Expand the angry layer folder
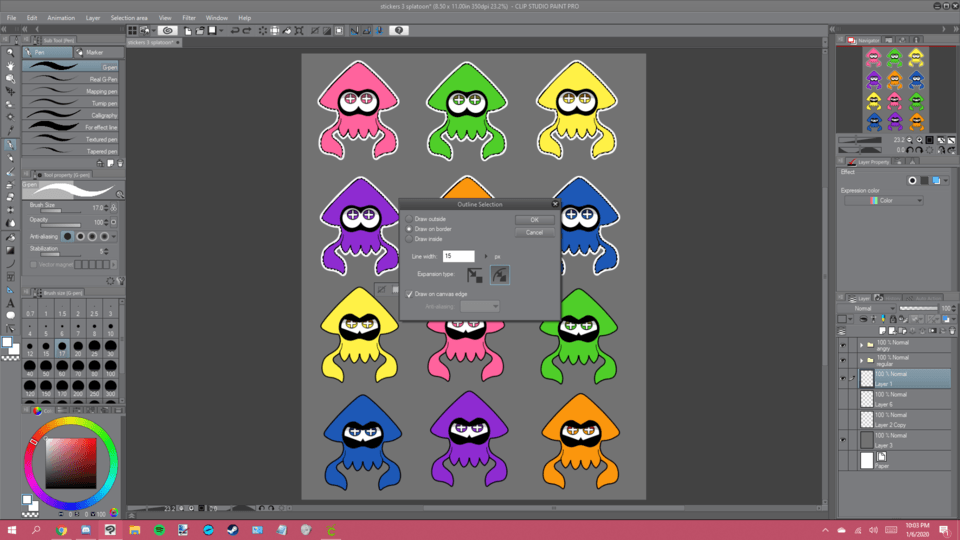Image resolution: width=960 pixels, height=540 pixels. pos(861,345)
